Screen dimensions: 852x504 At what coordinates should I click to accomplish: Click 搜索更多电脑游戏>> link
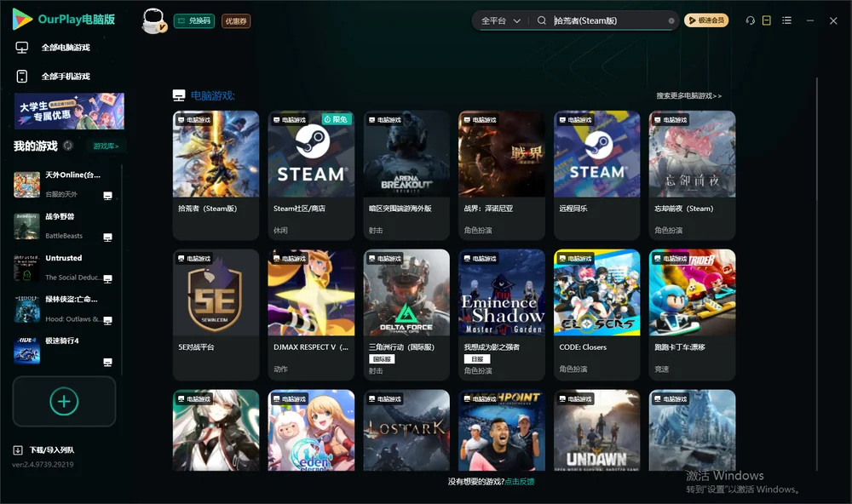(x=689, y=96)
